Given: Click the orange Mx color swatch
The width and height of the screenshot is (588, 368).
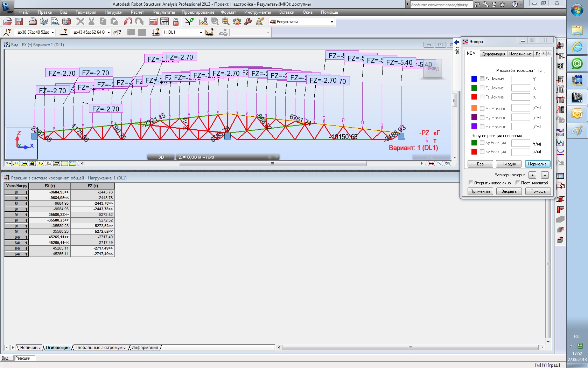Looking at the screenshot, I should click(x=474, y=108).
